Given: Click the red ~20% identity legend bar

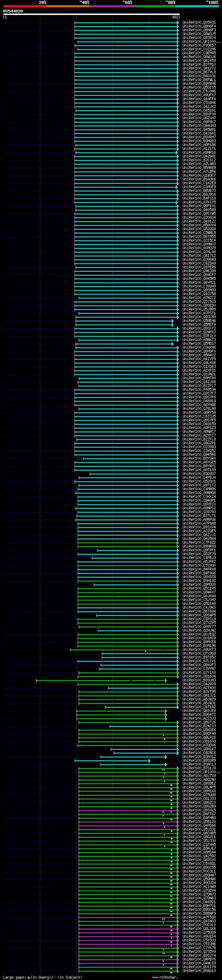Looking at the screenshot, I should tap(25, 7).
